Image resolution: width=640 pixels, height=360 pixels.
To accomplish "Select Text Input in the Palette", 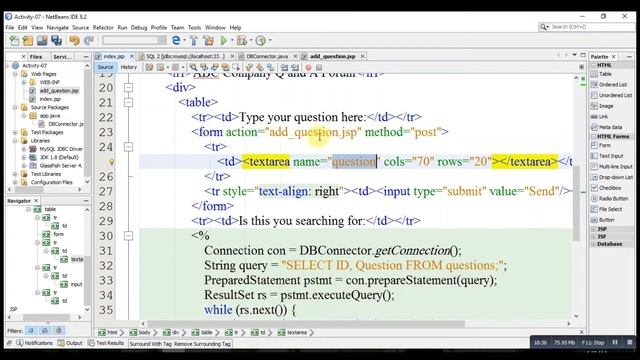I will tap(611, 156).
